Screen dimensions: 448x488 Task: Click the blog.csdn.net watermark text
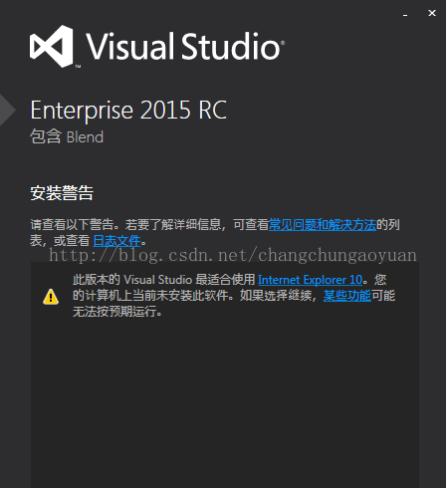233,255
